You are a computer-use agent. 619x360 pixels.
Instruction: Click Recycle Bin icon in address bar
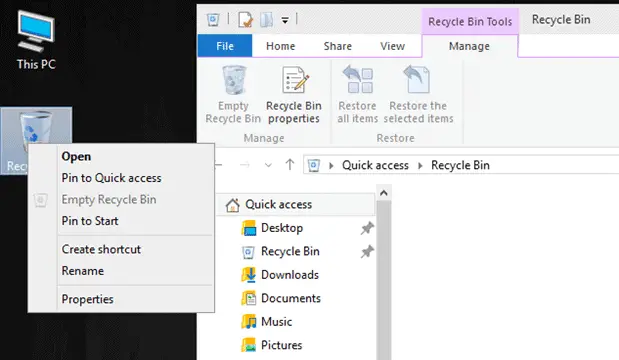(x=313, y=165)
